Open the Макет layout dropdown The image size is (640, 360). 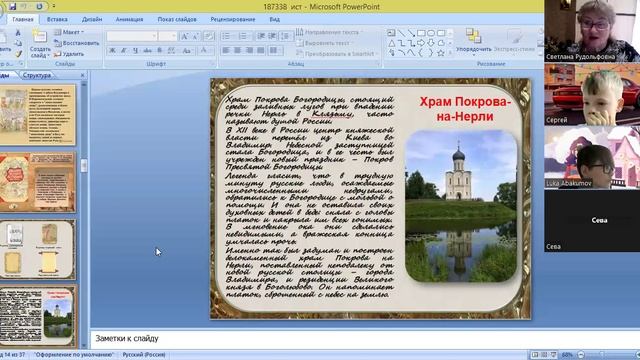[x=69, y=32]
